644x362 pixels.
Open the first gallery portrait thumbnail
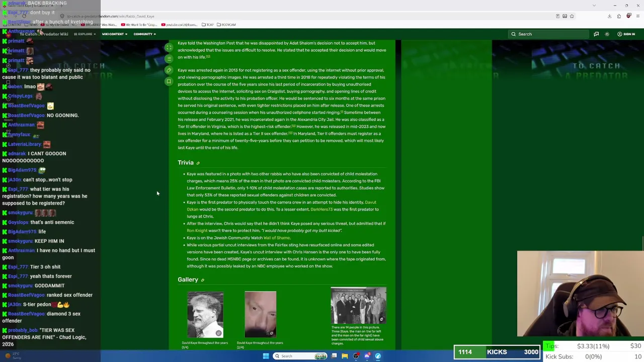coord(205,314)
